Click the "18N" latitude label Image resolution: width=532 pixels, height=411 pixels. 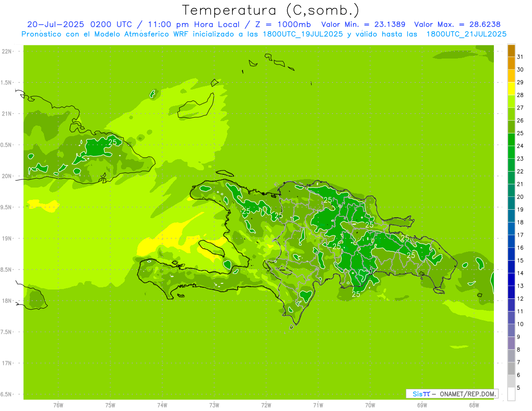7,301
